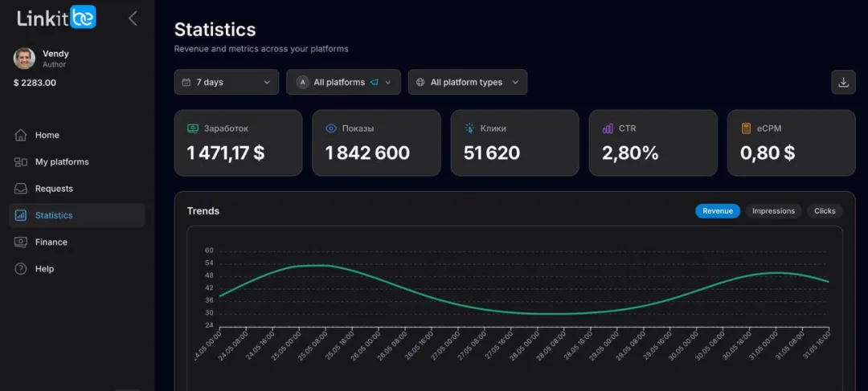Viewport: 868px width, 391px height.
Task: Click the Author role label
Action: [55, 64]
